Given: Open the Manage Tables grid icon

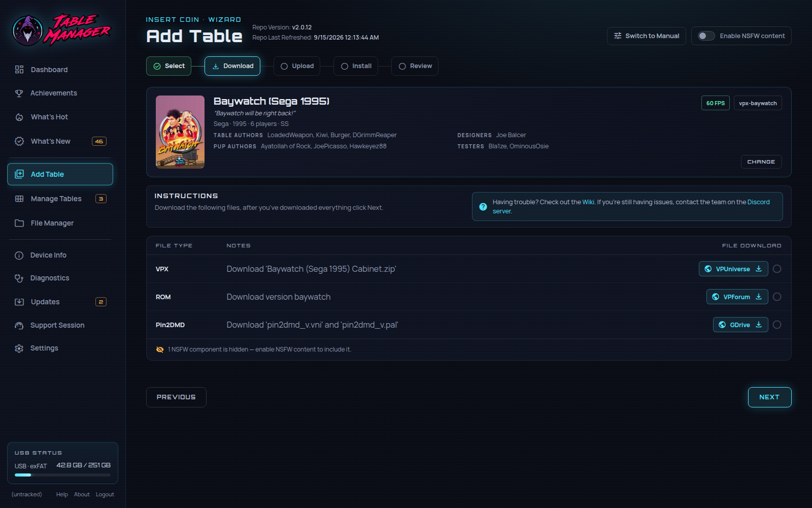Looking at the screenshot, I should pos(19,199).
